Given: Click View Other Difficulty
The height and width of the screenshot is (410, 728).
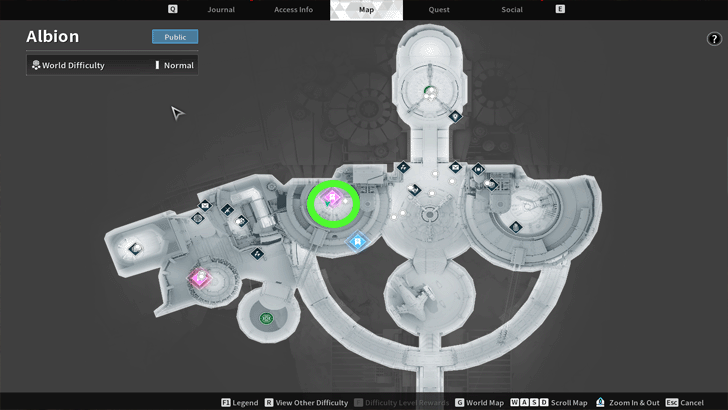Looking at the screenshot, I should coord(306,402).
